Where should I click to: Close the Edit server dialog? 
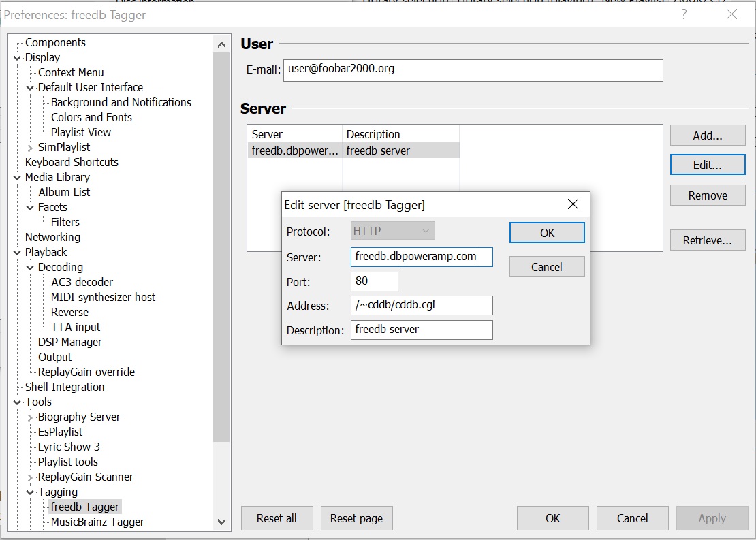pos(573,204)
